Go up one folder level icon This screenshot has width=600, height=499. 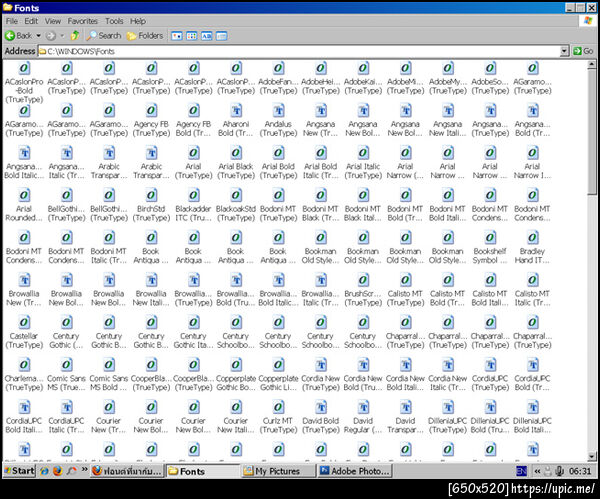tap(75, 36)
